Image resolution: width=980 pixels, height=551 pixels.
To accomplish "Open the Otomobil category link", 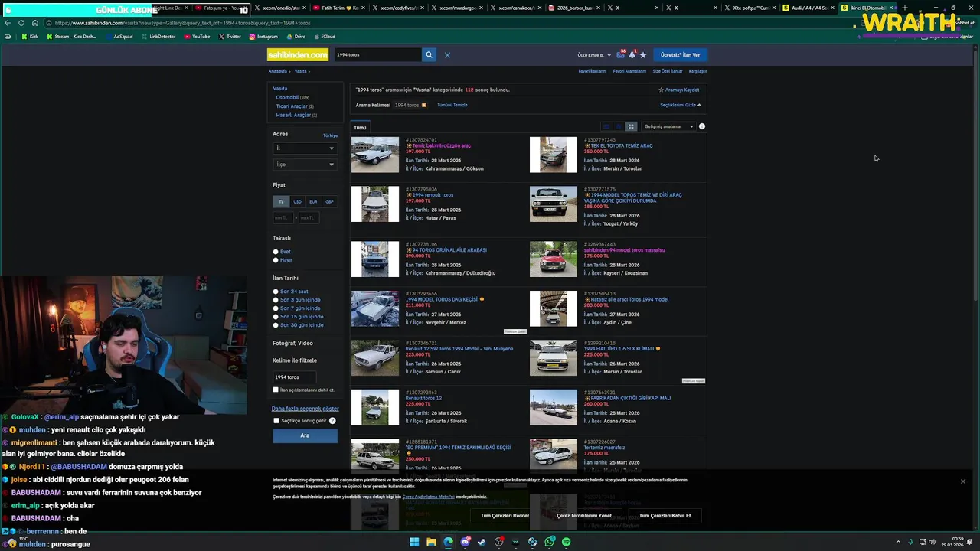I will tap(287, 97).
